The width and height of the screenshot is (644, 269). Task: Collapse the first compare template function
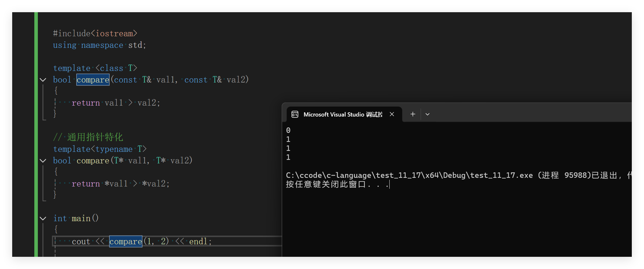coord(43,80)
